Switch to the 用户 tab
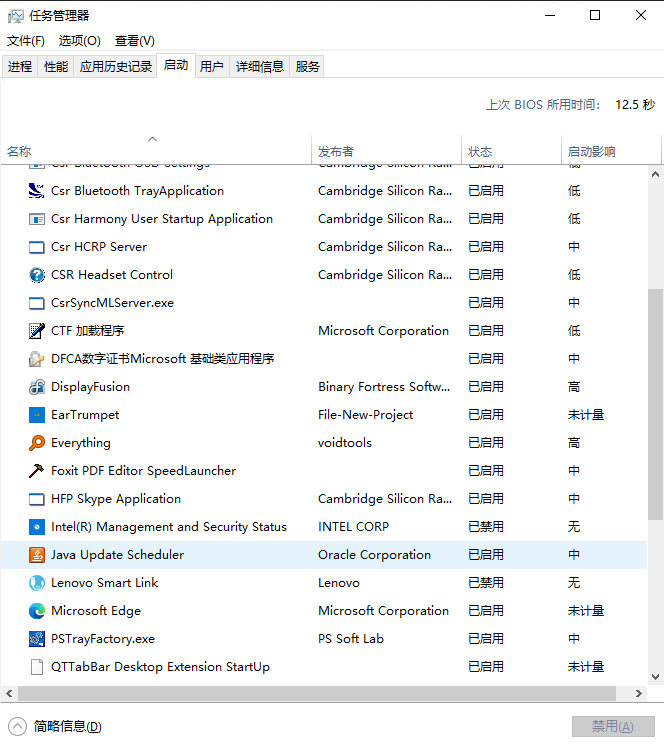 pyautogui.click(x=212, y=67)
